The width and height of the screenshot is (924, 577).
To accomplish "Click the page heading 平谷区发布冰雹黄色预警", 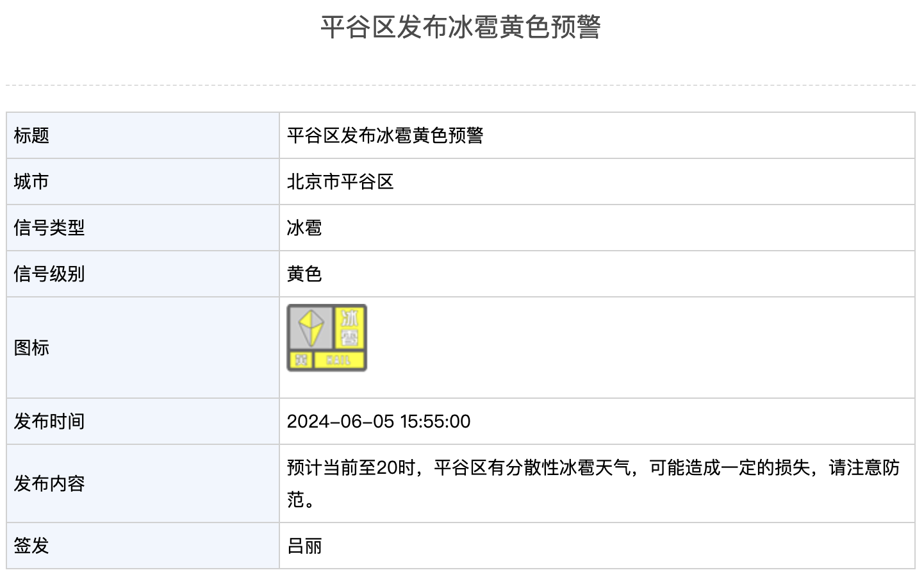I will point(461,27).
